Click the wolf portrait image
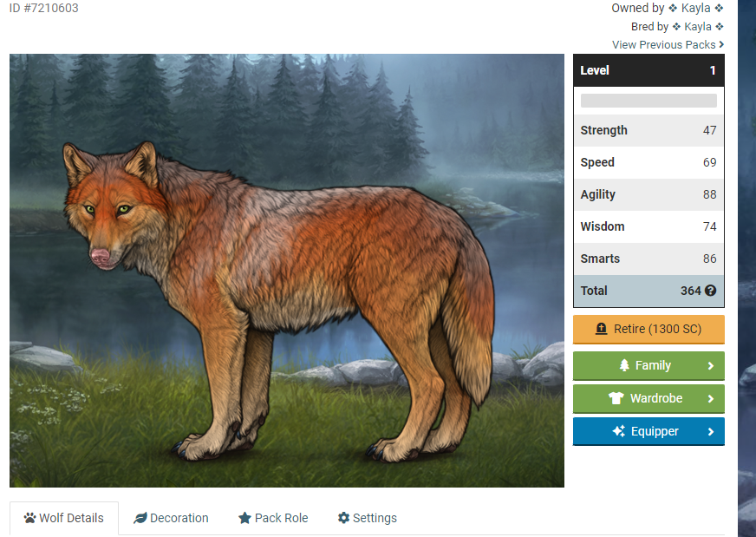This screenshot has height=537, width=756. click(287, 270)
